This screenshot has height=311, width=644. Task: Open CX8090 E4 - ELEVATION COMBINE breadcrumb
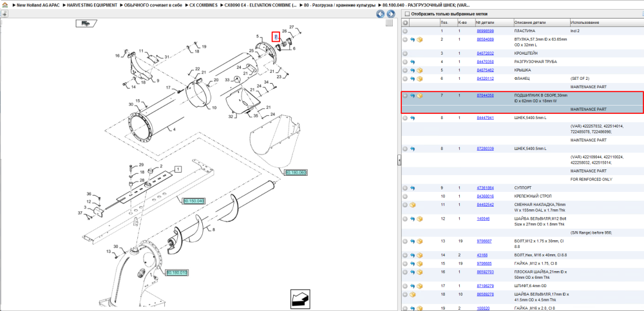tap(261, 5)
